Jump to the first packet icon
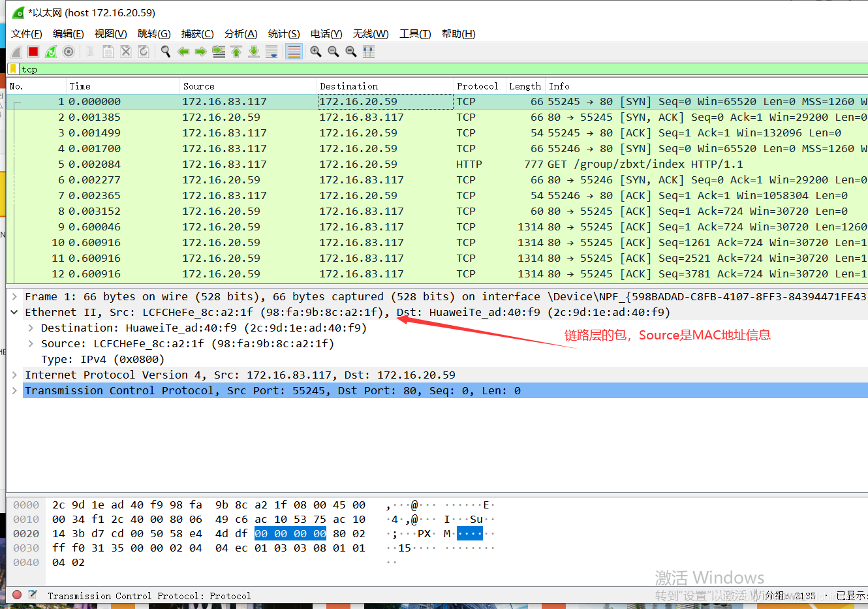868x609 pixels. click(236, 52)
